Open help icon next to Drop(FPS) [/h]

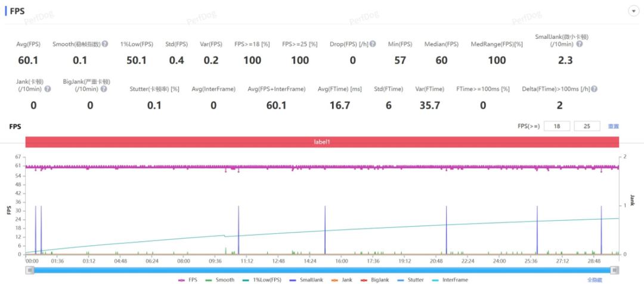373,44
